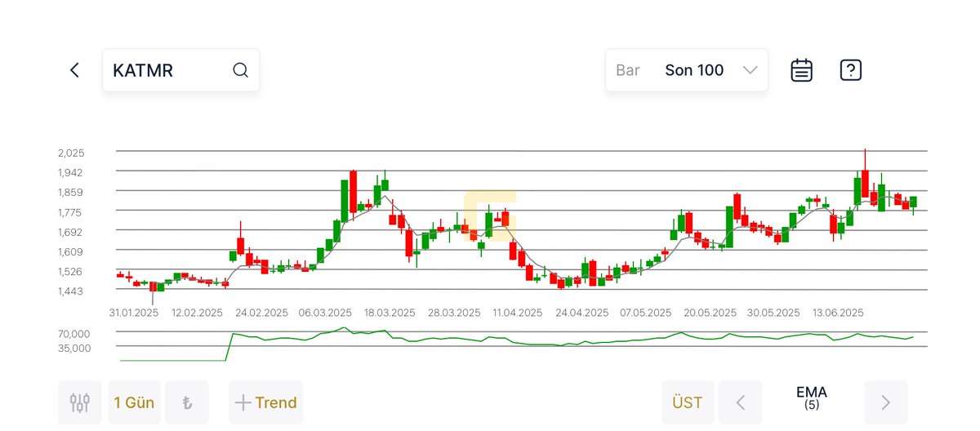Click the ÜST button
Screen dimensions: 980x431
tap(688, 402)
